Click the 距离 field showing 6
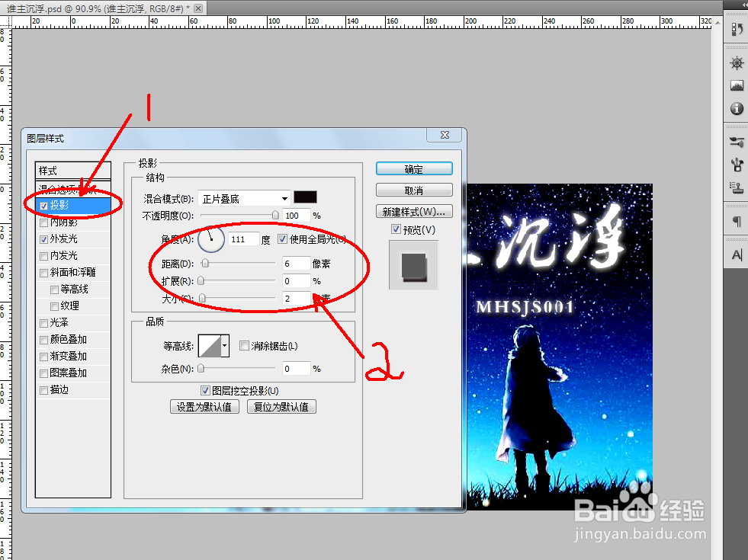 point(297,263)
